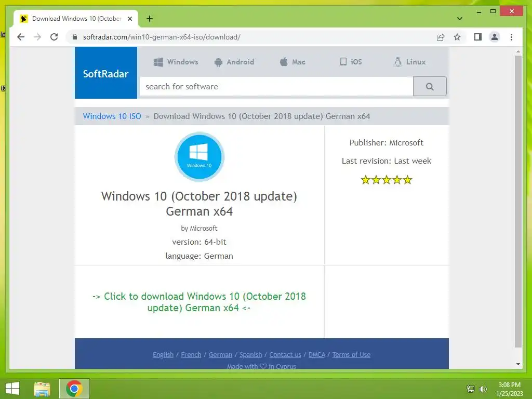Click the browser forward arrow
Image resolution: width=532 pixels, height=399 pixels.
tap(37, 37)
